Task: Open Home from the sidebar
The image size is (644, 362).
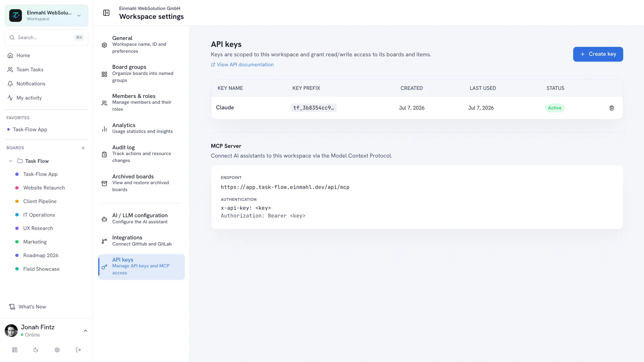Action: (46, 55)
